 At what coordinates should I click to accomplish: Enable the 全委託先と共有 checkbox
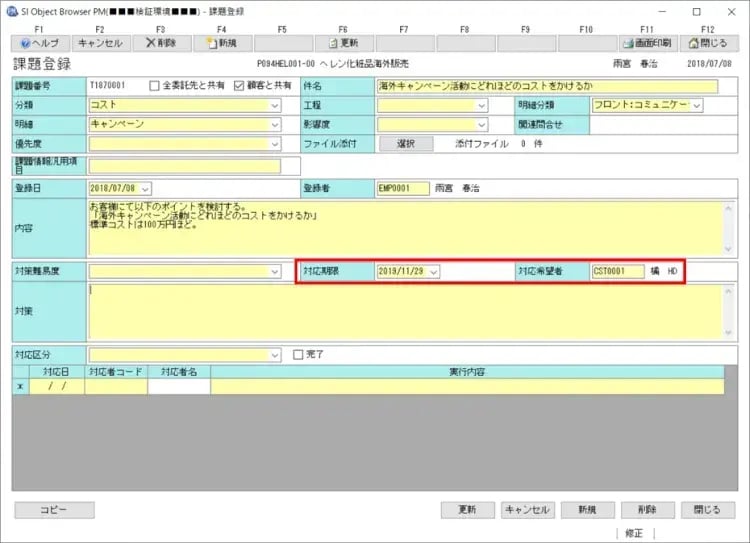154,86
